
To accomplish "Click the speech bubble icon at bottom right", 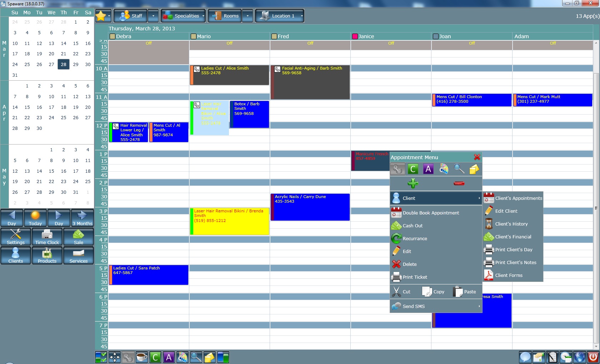I will click(x=525, y=357).
